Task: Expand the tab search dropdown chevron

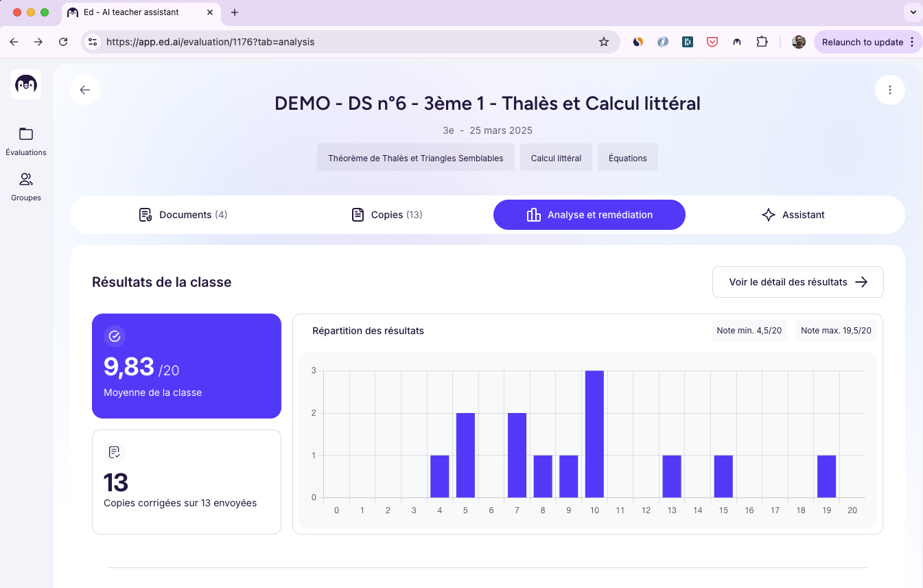Action: point(912,12)
